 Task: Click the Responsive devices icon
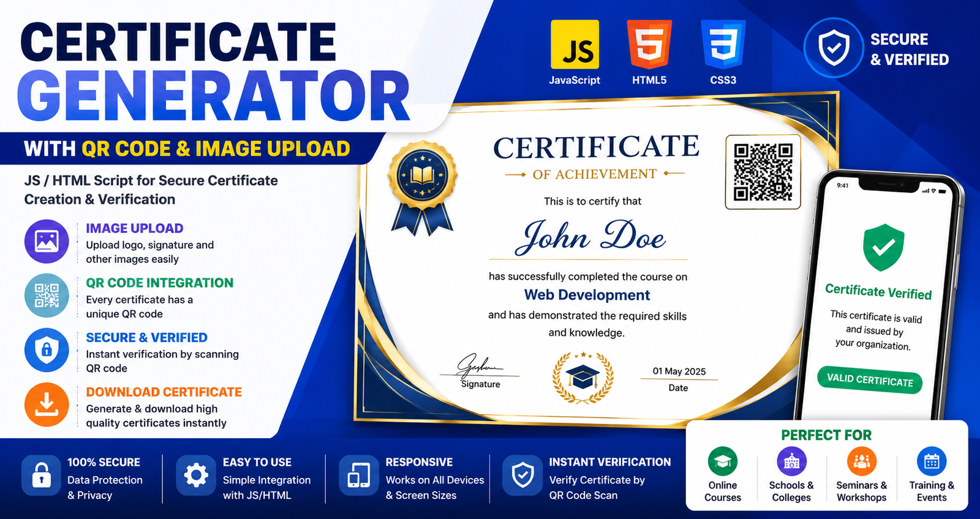[x=359, y=475]
